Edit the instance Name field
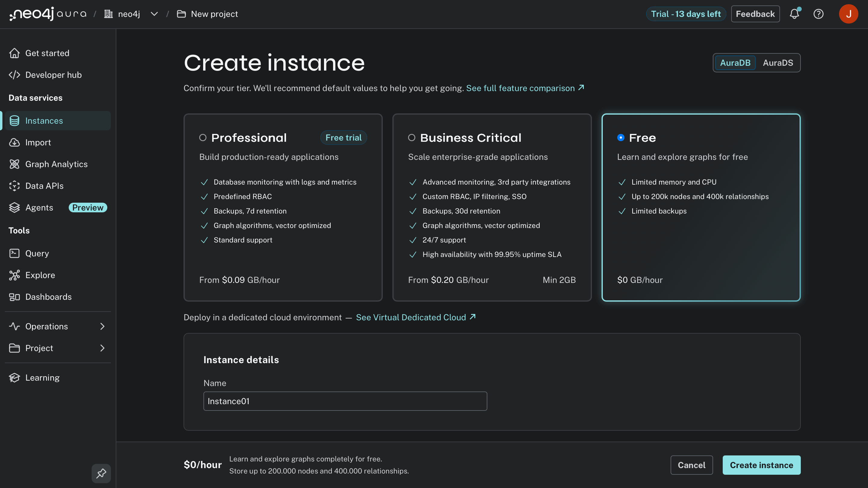Image resolution: width=868 pixels, height=488 pixels. [x=345, y=401]
